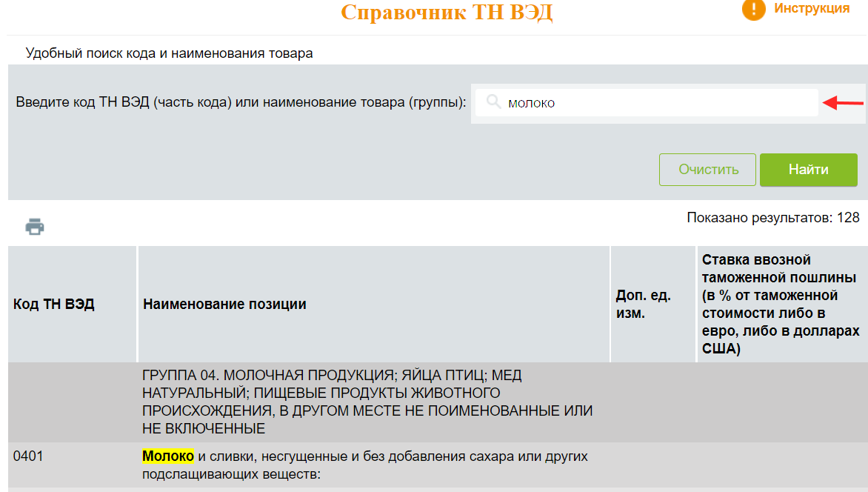Click the Найти search button
The image size is (868, 492).
tap(808, 170)
